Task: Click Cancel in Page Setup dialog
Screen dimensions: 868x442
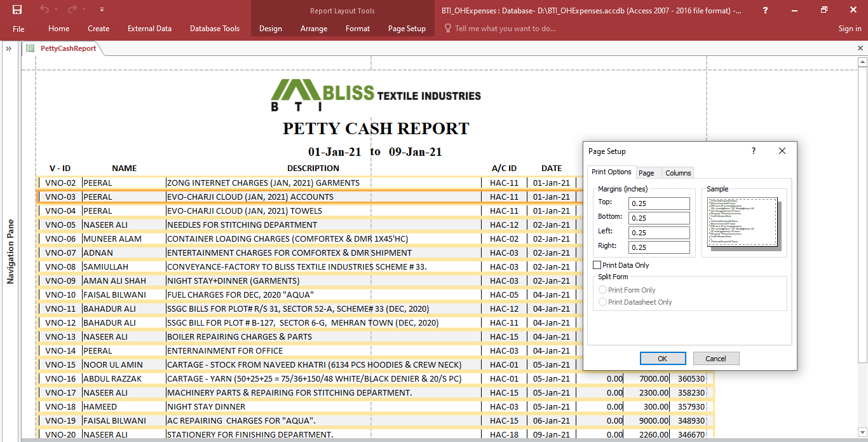Action: [x=716, y=359]
